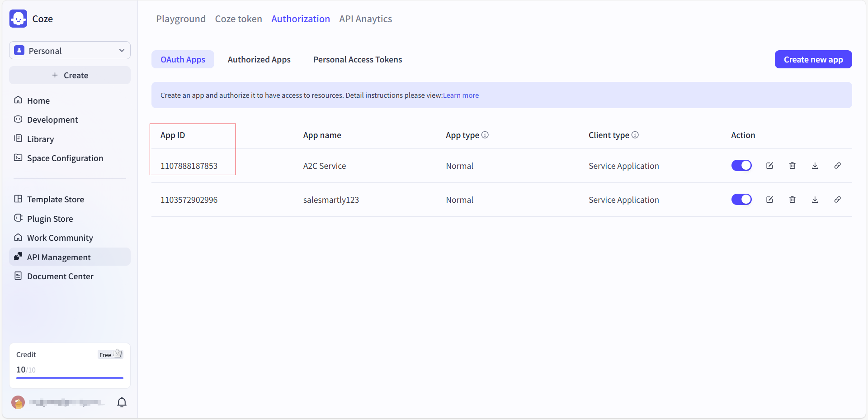Viewport: 868px width, 420px height.
Task: Click the Create button in sidebar
Action: click(x=70, y=76)
